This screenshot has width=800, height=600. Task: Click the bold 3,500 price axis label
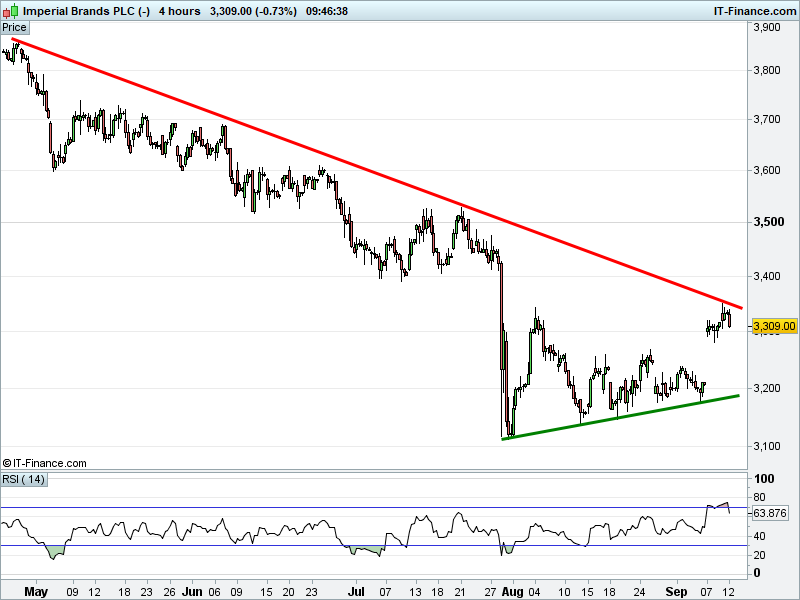(768, 222)
